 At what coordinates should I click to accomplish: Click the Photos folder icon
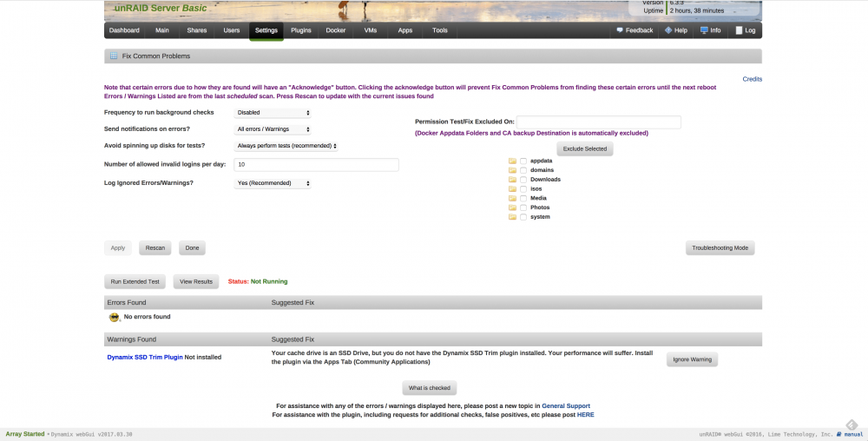512,207
